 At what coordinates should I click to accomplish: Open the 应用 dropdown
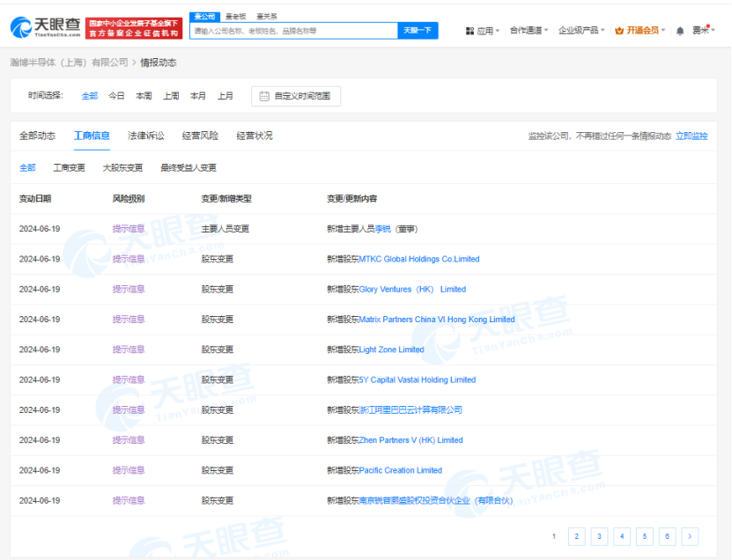[485, 29]
